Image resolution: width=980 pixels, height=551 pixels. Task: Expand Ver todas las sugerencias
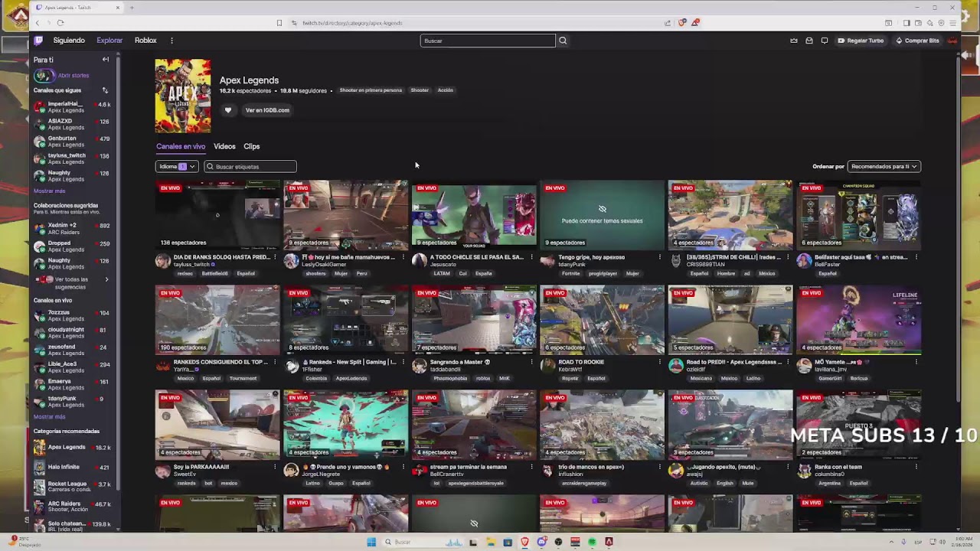tap(71, 282)
